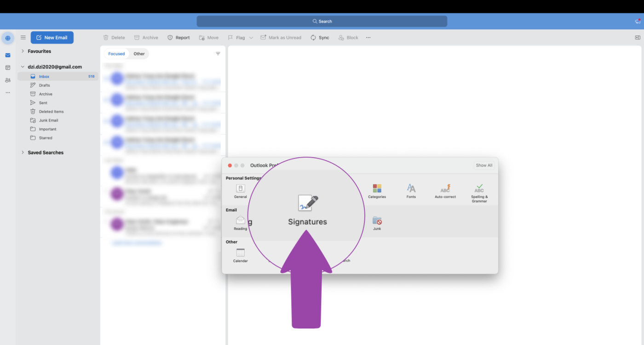Switch to People view in rail
The width and height of the screenshot is (644, 345).
coord(8,80)
